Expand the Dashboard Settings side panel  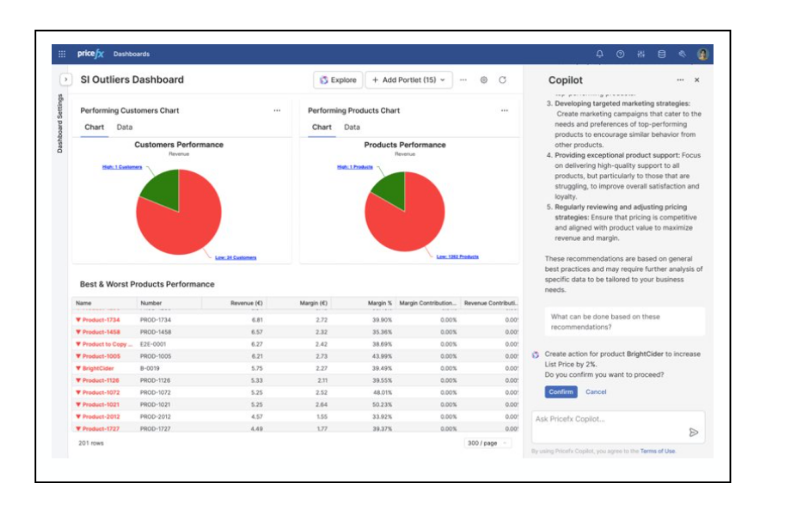(66, 80)
